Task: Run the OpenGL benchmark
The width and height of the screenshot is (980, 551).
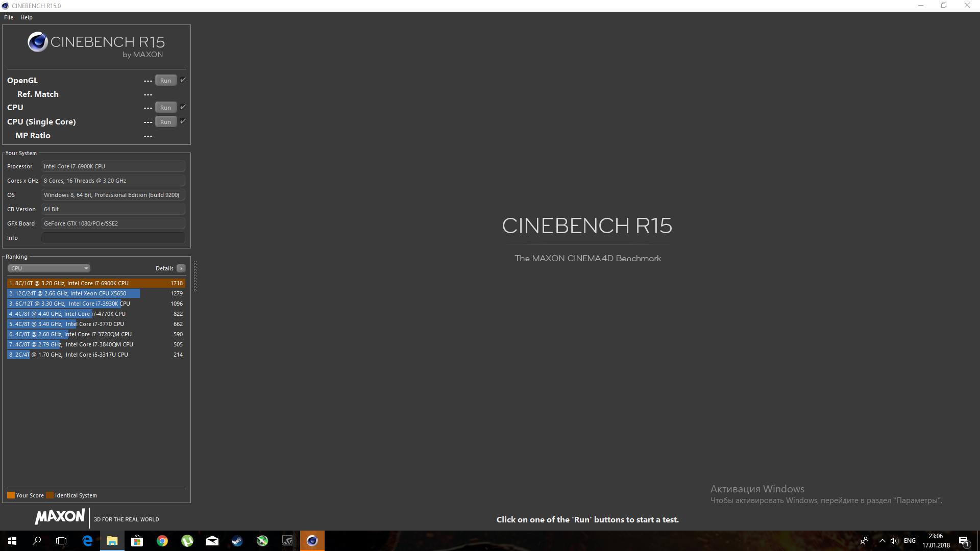Action: pyautogui.click(x=165, y=81)
